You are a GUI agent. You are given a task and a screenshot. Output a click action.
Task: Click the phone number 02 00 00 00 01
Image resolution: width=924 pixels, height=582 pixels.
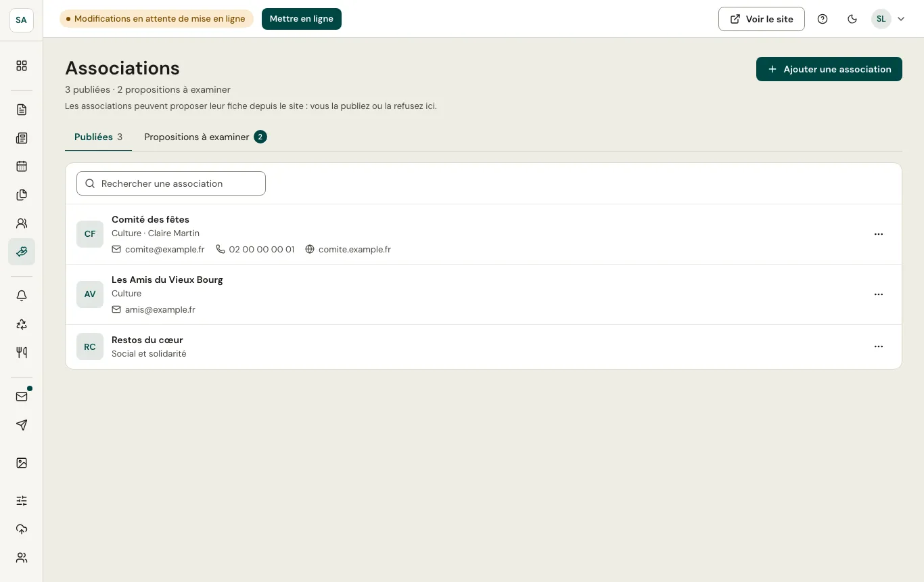(x=255, y=249)
